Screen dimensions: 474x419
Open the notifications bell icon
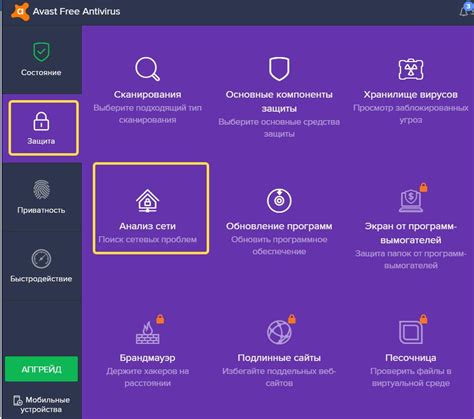tap(465, 10)
